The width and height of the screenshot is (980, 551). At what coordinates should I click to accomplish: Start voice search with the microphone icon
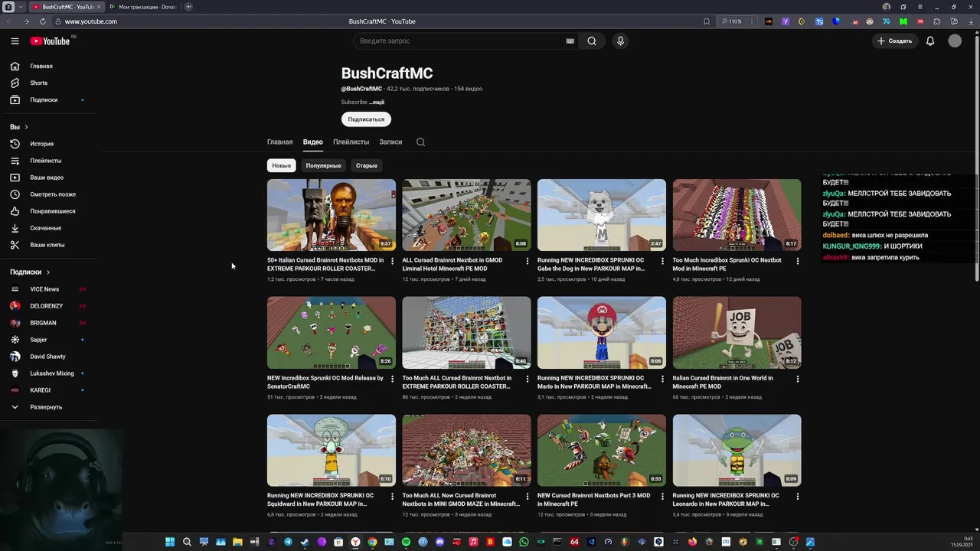pos(620,41)
